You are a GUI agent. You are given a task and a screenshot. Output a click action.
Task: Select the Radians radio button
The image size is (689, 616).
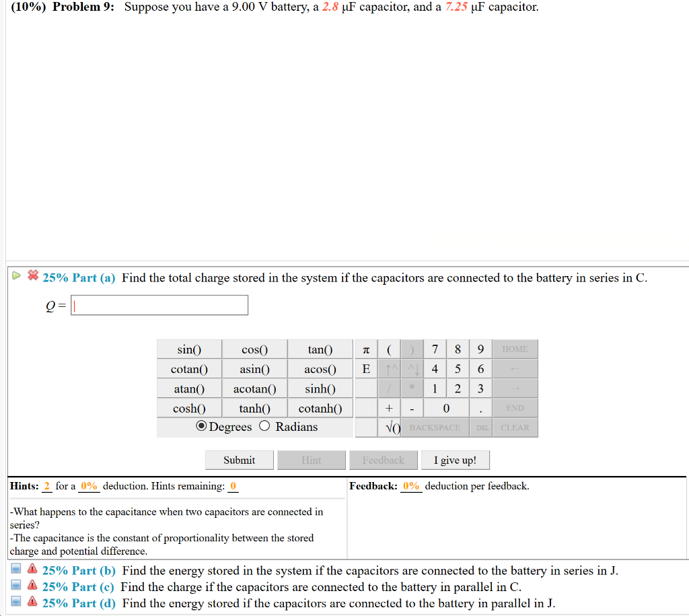point(264,426)
